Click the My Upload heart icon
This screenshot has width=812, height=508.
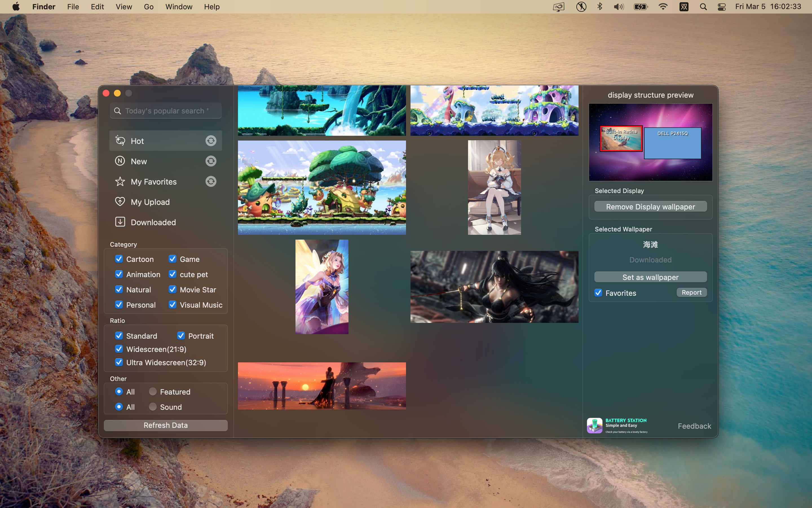tap(120, 202)
